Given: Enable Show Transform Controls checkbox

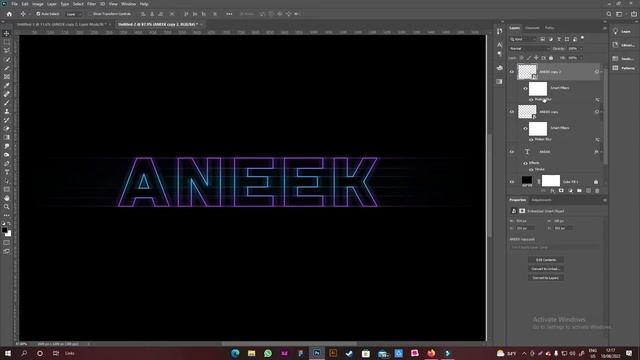Looking at the screenshot, I should tap(90, 14).
